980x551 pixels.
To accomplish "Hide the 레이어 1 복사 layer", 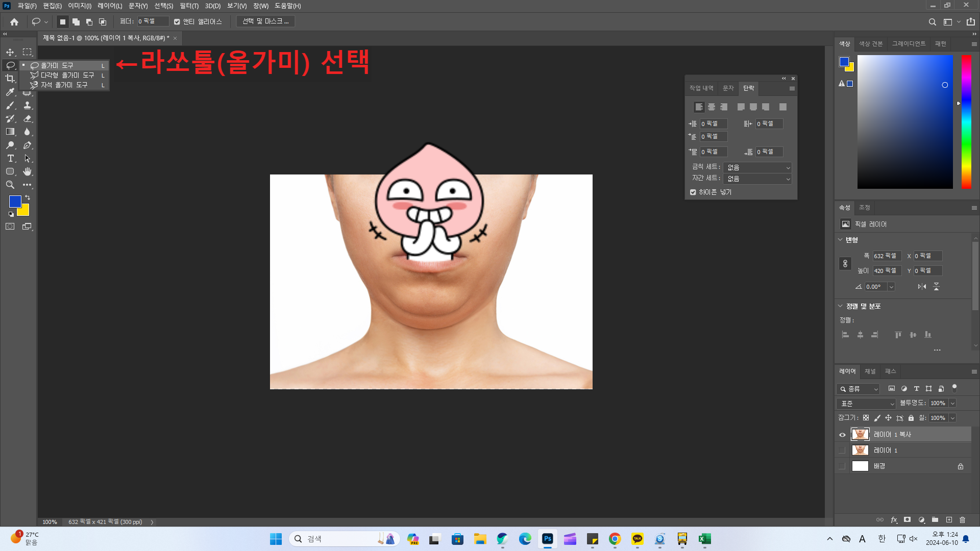I will 842,435.
